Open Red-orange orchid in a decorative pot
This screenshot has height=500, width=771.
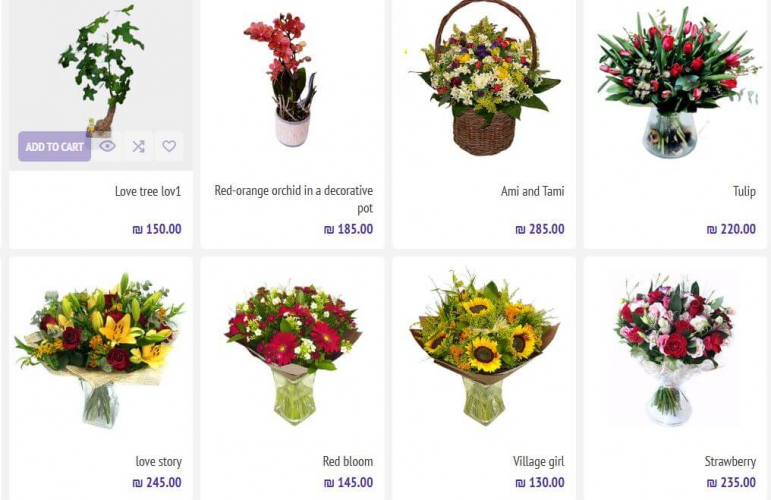point(294,199)
